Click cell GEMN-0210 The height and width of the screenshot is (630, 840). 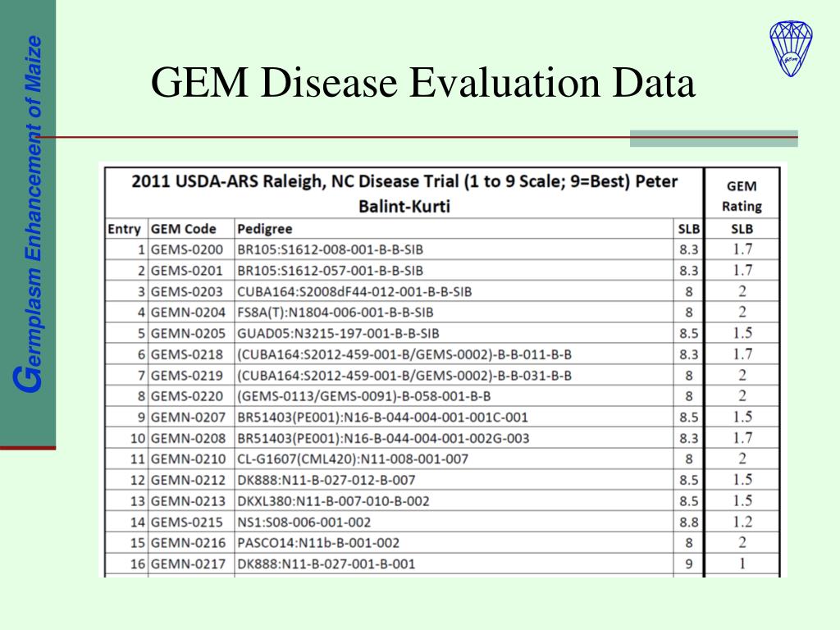188,459
